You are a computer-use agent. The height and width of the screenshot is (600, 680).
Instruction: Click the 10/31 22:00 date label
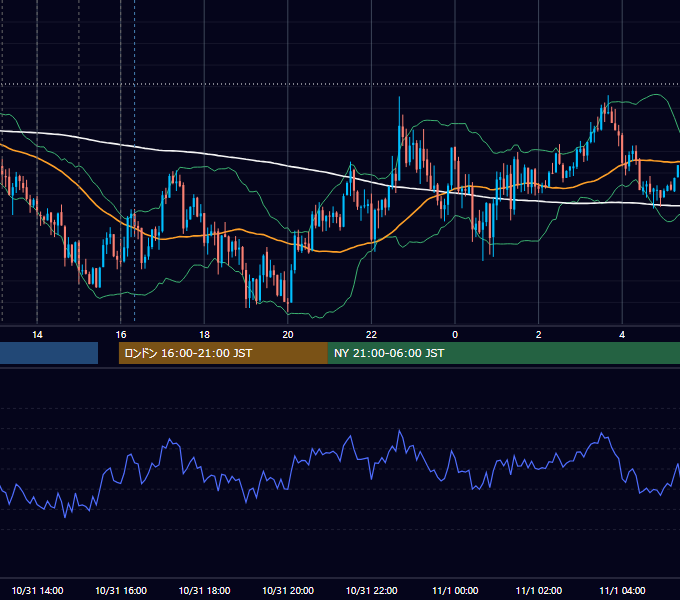click(371, 590)
